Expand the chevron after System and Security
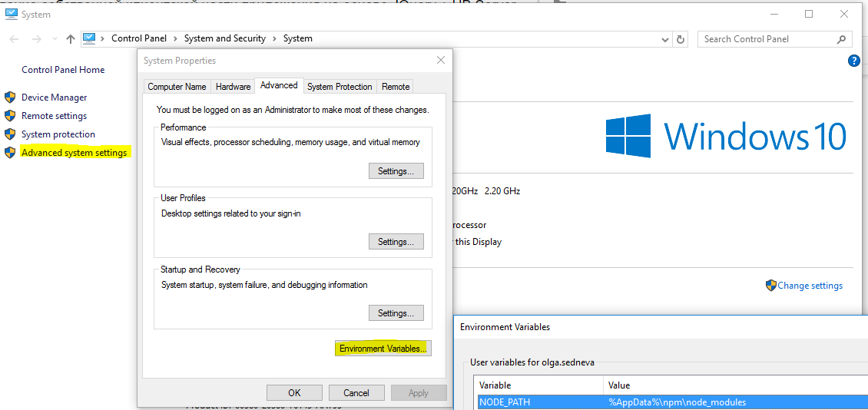868x410 pixels. [274, 39]
